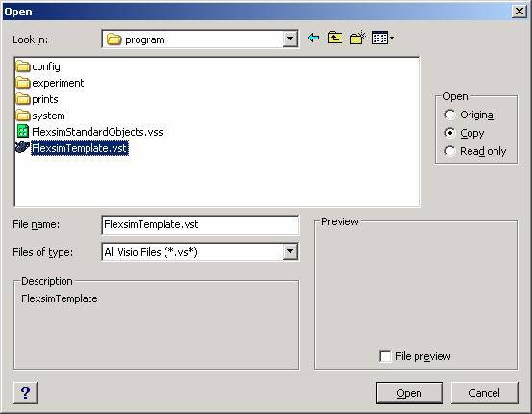This screenshot has width=532, height=414.
Task: Choose the Original open option
Action: tap(469, 115)
